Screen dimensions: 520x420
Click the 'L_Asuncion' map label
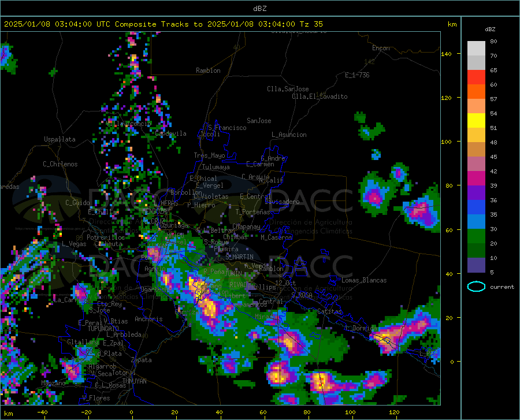tap(289, 135)
